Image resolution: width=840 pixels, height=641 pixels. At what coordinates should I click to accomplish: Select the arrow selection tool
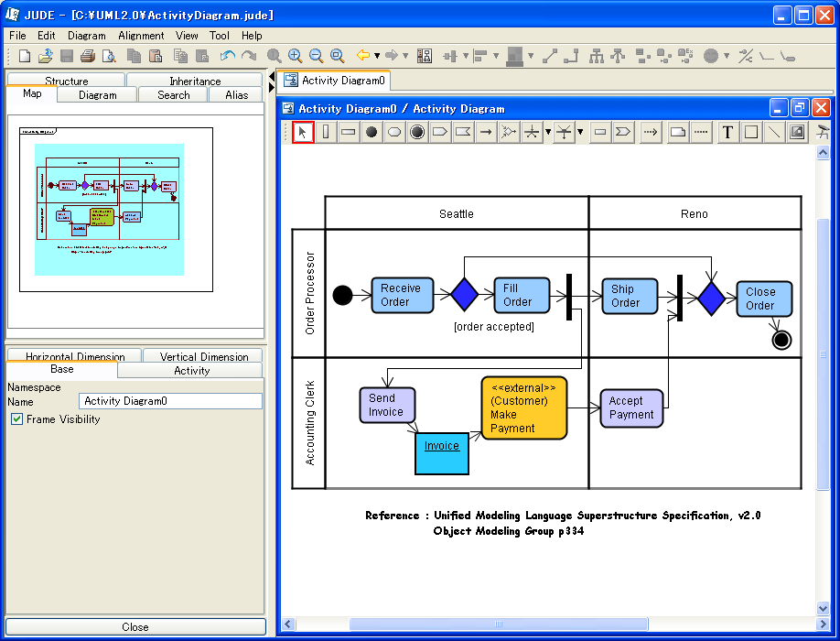303,132
